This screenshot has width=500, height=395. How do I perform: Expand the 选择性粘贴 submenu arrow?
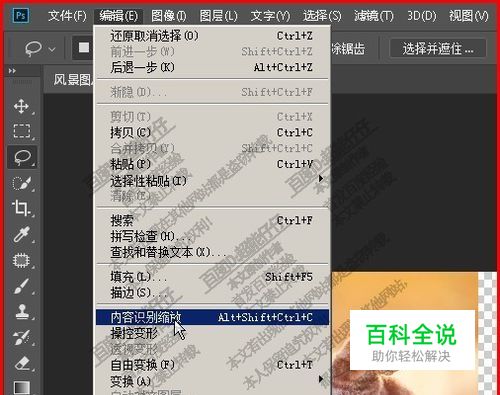[x=321, y=178]
